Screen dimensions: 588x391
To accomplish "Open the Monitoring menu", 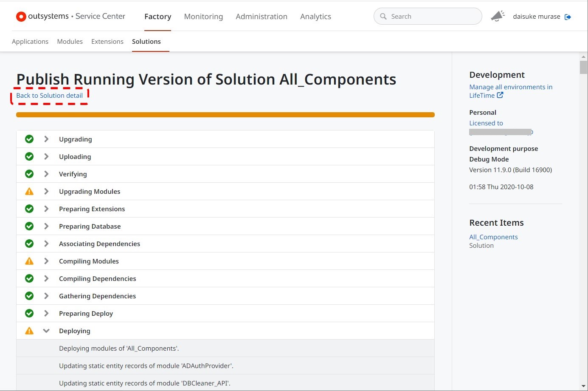I will (203, 17).
